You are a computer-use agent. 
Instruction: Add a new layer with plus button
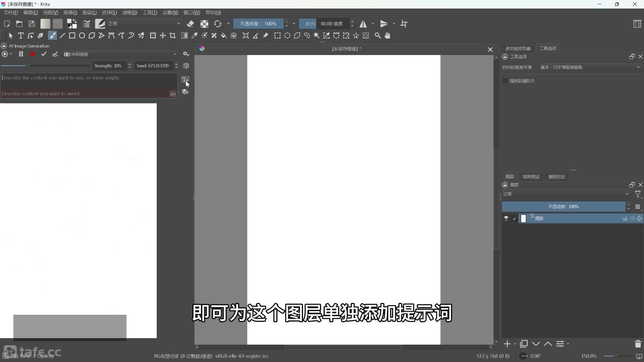pos(507,344)
